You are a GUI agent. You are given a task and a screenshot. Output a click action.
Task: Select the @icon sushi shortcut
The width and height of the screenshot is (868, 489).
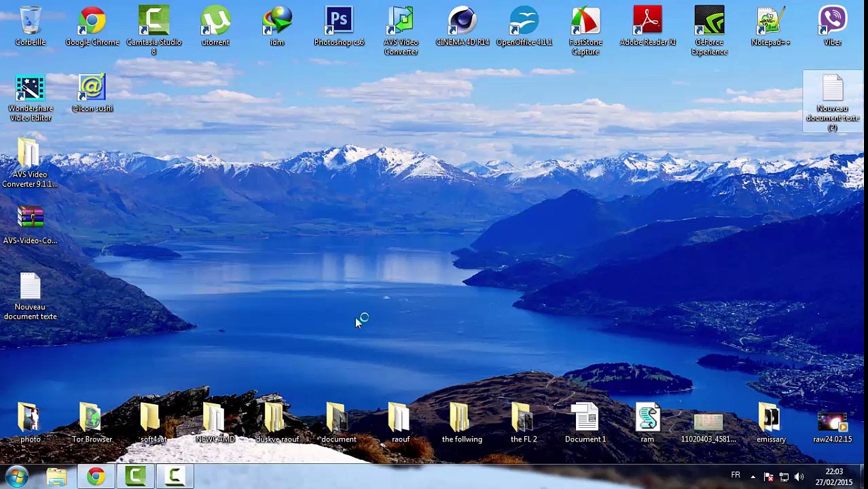pyautogui.click(x=92, y=94)
